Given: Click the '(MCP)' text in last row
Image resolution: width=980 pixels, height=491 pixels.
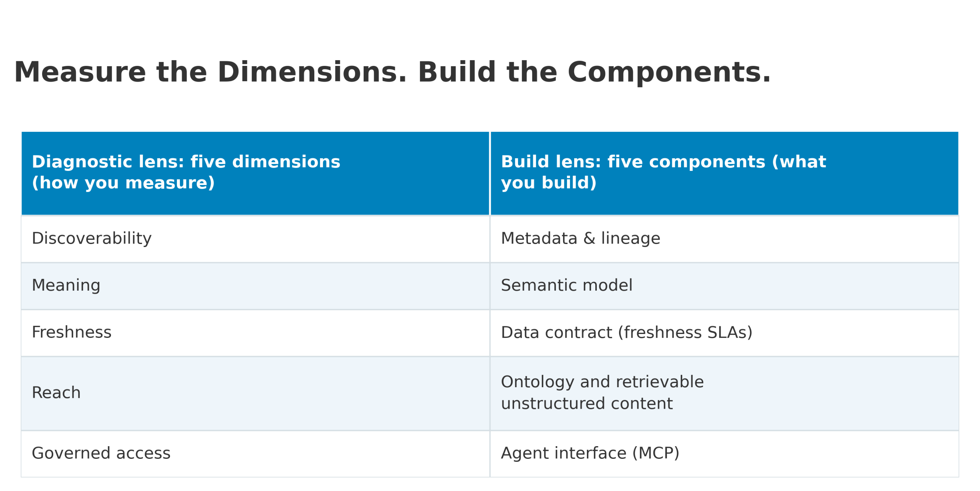Looking at the screenshot, I should click(x=656, y=453).
